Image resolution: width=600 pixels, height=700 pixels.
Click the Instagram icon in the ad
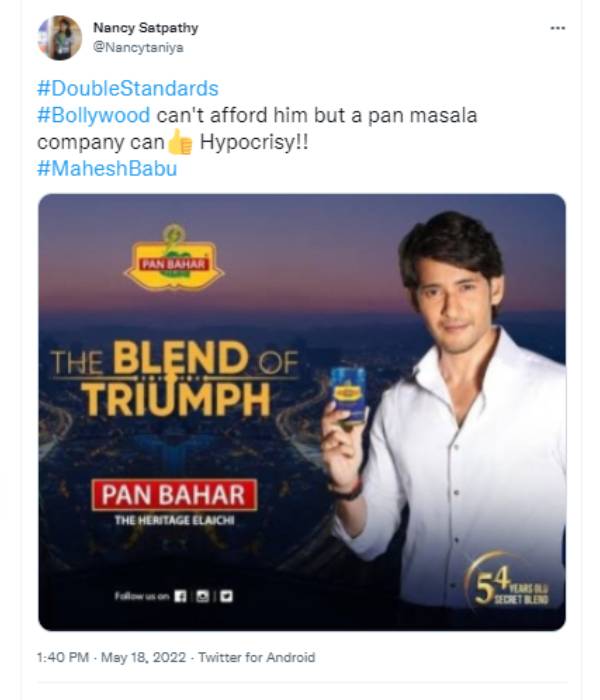click(x=203, y=596)
